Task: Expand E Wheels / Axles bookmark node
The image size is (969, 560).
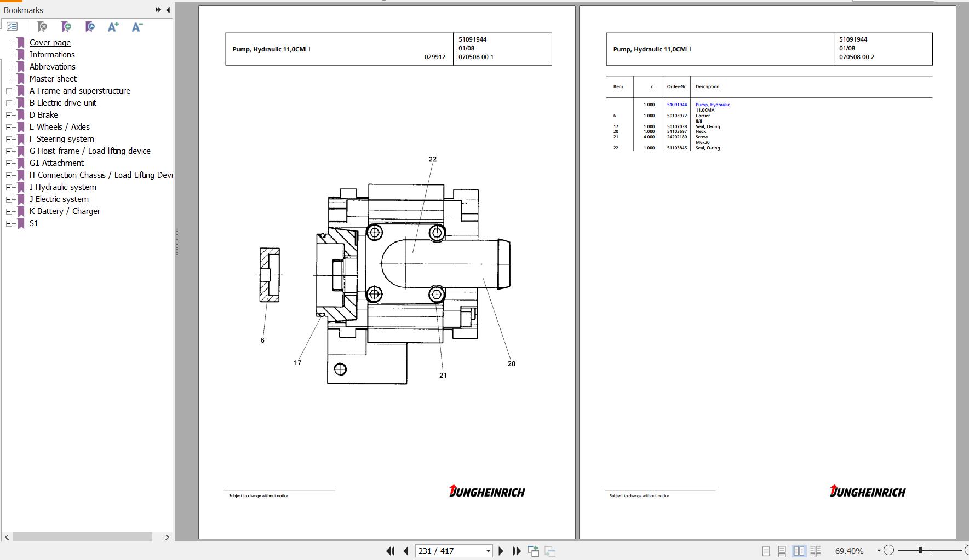Action: coord(9,127)
